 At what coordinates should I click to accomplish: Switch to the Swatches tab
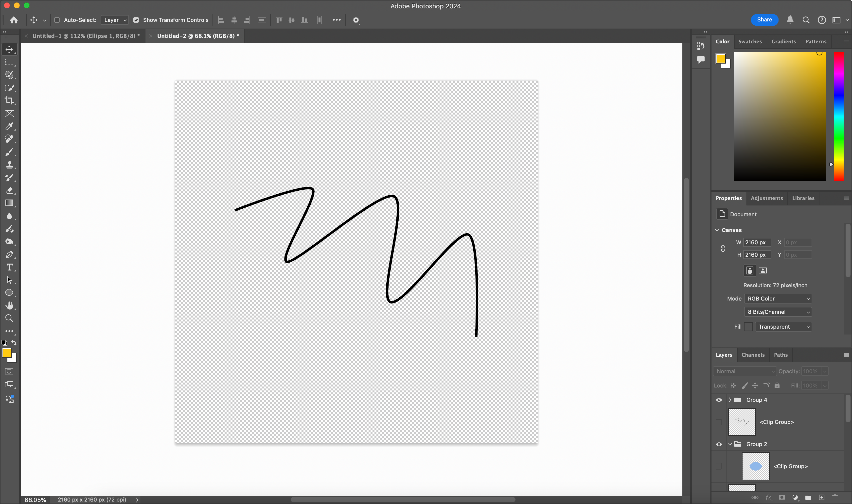[x=750, y=41]
